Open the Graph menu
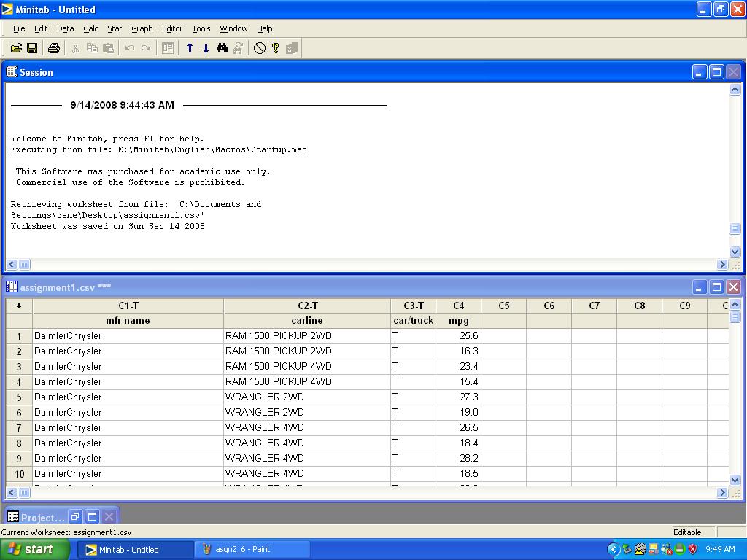 pyautogui.click(x=142, y=28)
